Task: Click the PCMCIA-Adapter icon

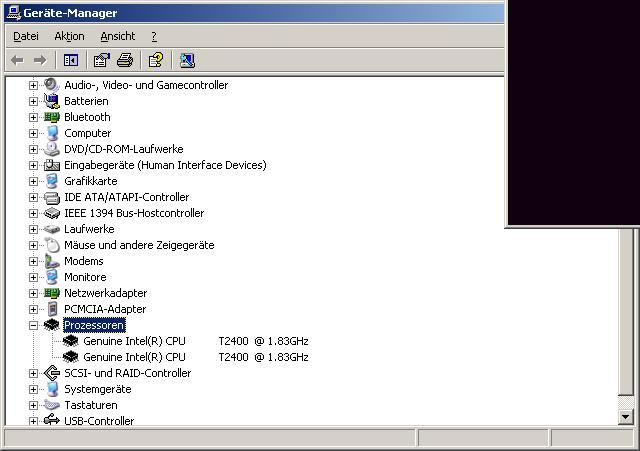Action: [52, 309]
